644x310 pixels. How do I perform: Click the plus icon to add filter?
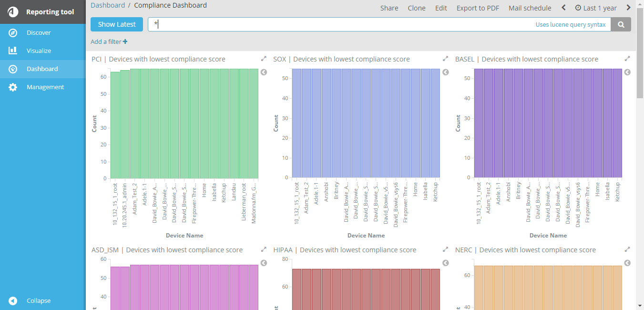[125, 42]
